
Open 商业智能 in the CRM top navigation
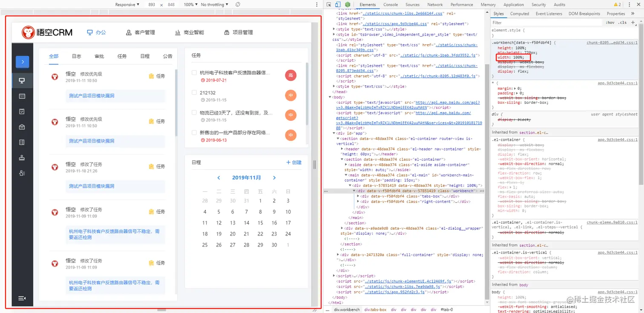coord(190,32)
